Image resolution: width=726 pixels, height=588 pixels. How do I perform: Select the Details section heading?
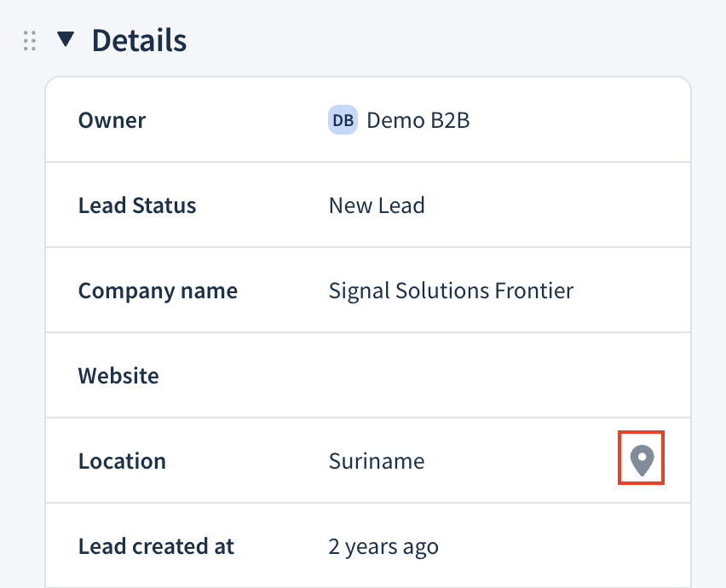140,40
